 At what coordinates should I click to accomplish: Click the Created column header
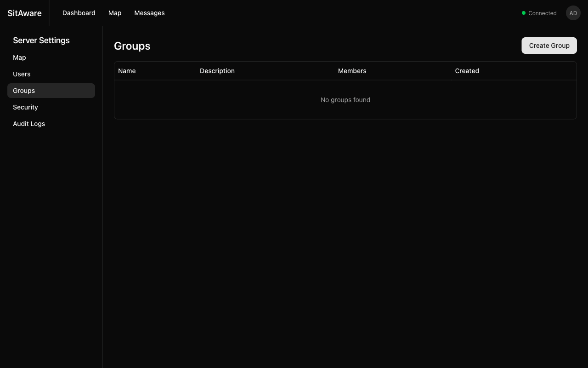click(467, 71)
